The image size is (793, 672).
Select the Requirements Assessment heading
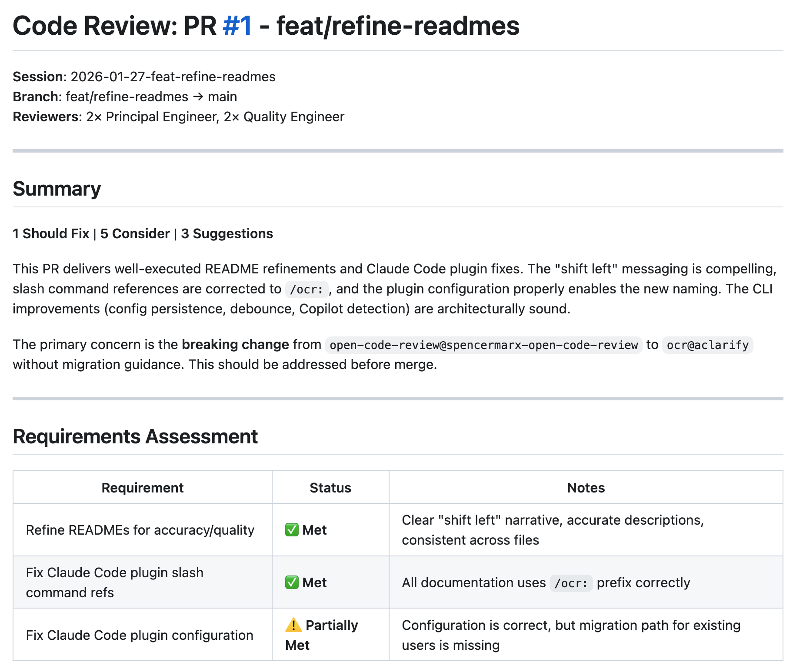[x=136, y=436]
